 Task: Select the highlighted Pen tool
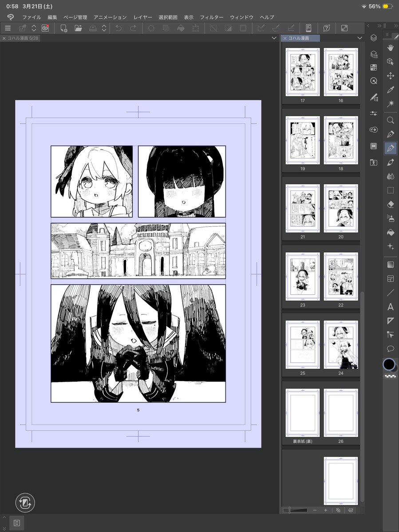(x=390, y=148)
